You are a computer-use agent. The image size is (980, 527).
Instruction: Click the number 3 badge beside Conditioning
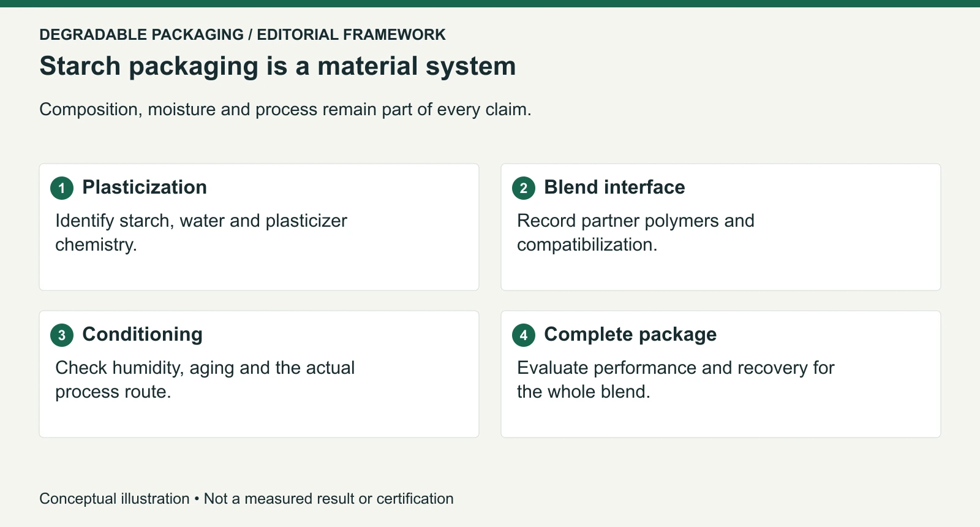[62, 335]
